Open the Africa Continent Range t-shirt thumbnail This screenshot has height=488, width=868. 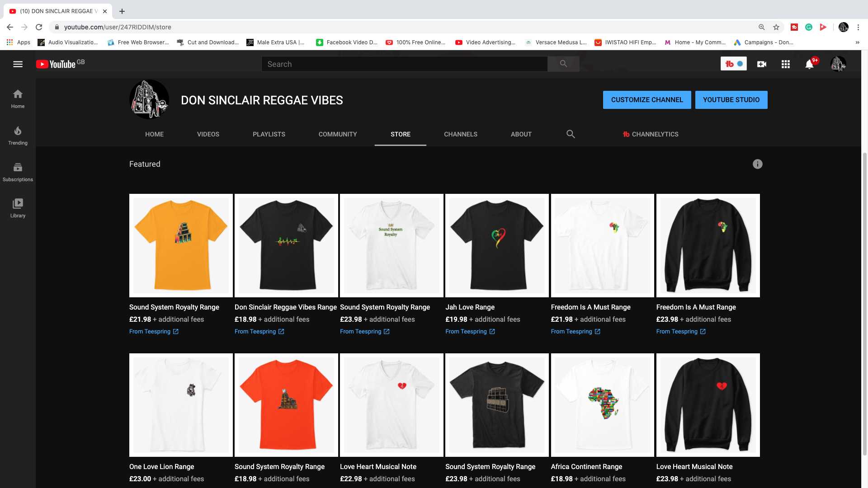click(602, 405)
